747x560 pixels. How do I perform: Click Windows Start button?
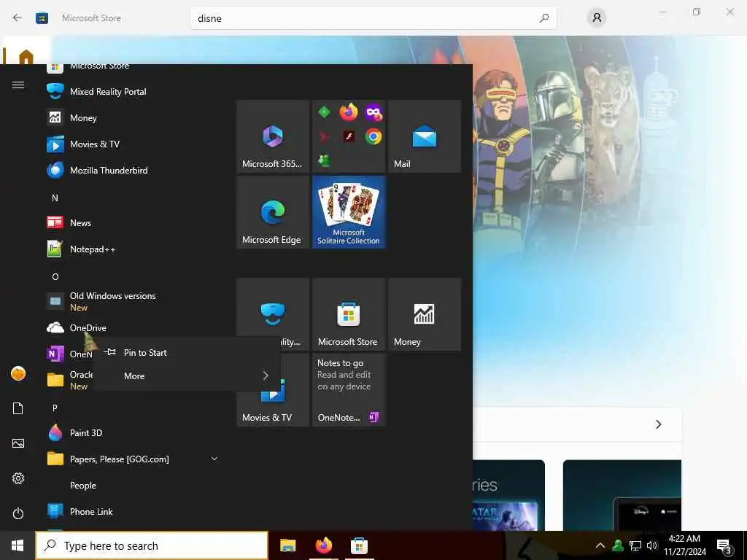(18, 545)
